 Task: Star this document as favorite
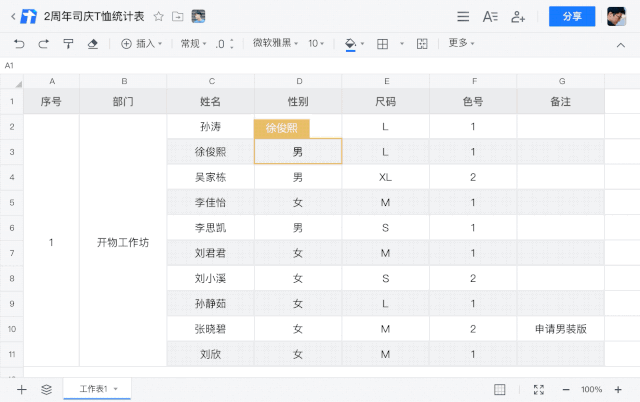[158, 16]
